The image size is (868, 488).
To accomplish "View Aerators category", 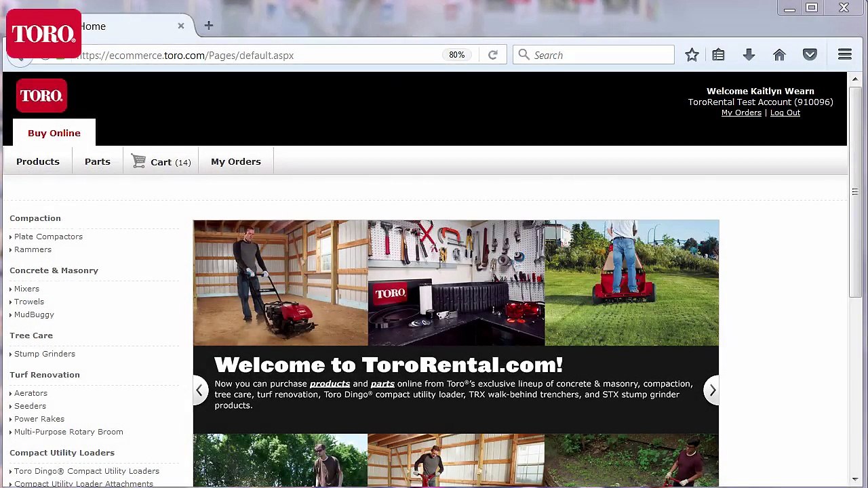I will [31, 393].
